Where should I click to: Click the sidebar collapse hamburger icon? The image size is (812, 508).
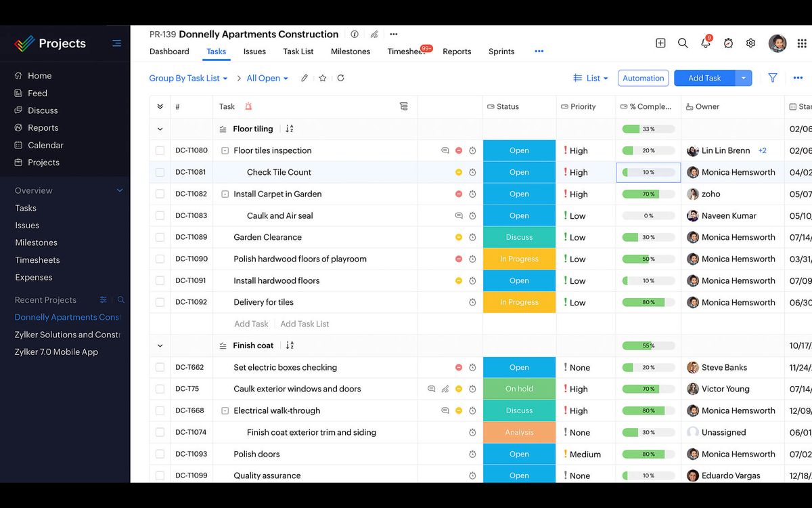pos(116,43)
